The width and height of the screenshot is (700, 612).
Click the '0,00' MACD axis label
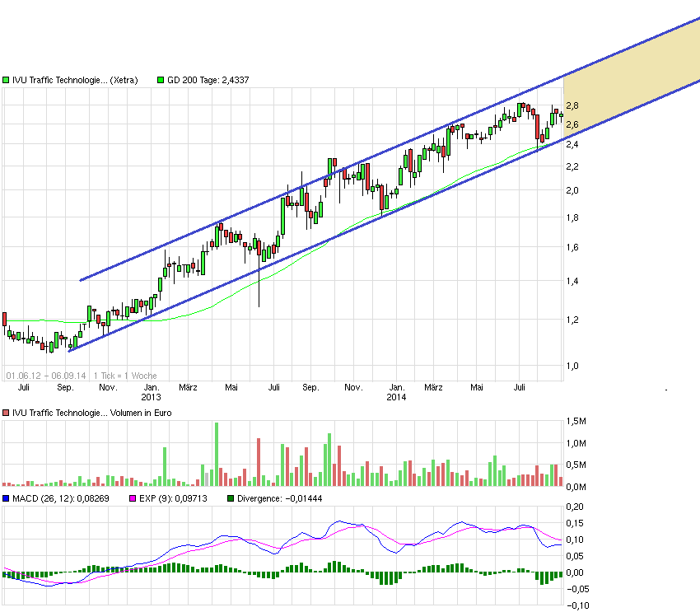tap(575, 573)
